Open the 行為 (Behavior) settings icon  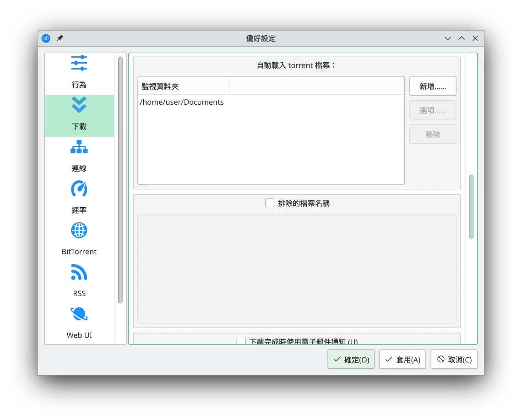point(79,63)
